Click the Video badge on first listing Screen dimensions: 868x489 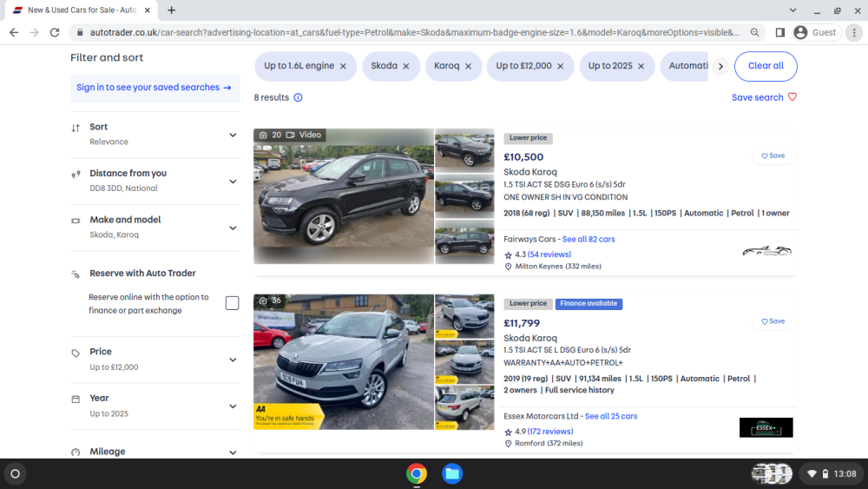[x=304, y=135]
